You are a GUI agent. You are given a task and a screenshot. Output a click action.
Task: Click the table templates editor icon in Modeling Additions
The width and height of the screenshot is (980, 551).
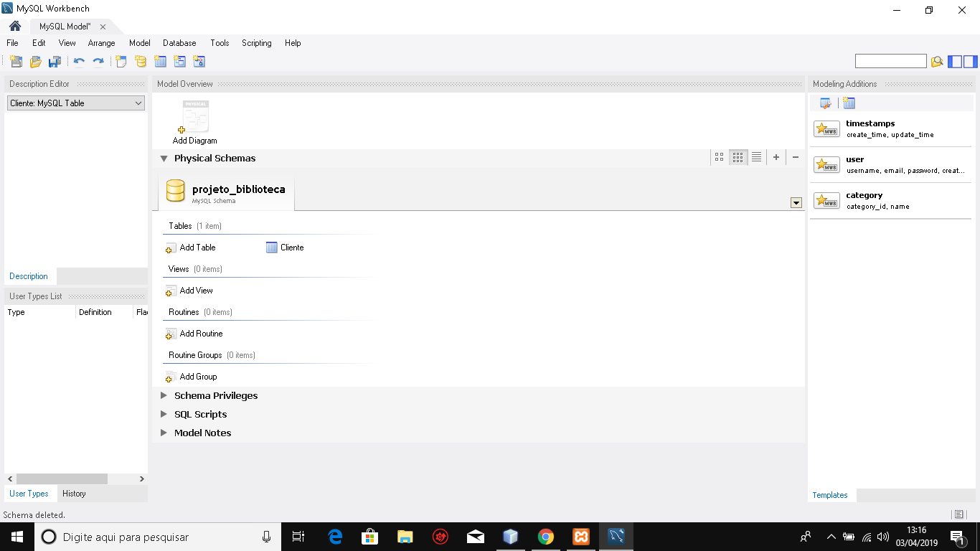pos(826,103)
